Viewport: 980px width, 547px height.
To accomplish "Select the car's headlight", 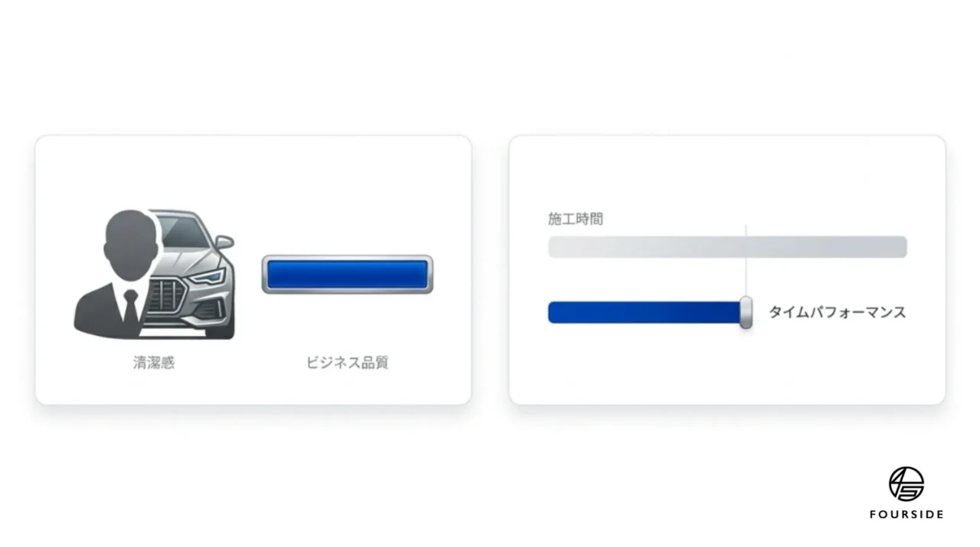I will tap(207, 276).
